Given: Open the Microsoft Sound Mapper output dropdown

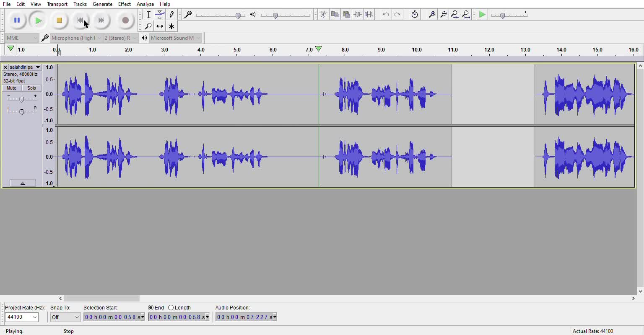Looking at the screenshot, I should [x=175, y=38].
